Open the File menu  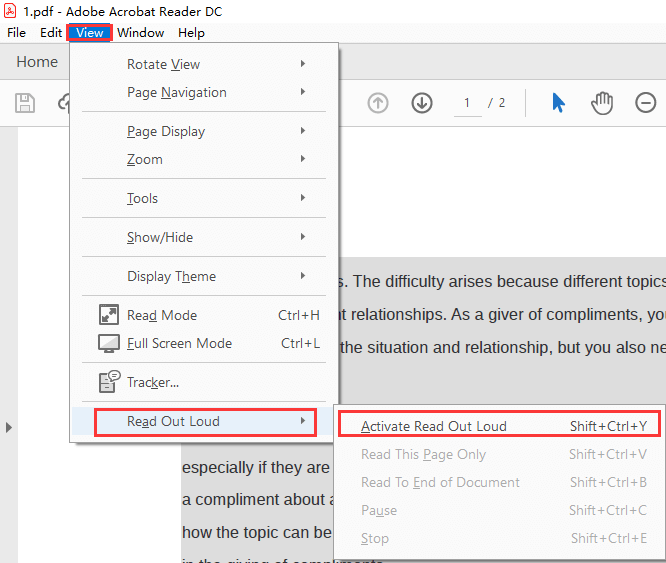[16, 32]
